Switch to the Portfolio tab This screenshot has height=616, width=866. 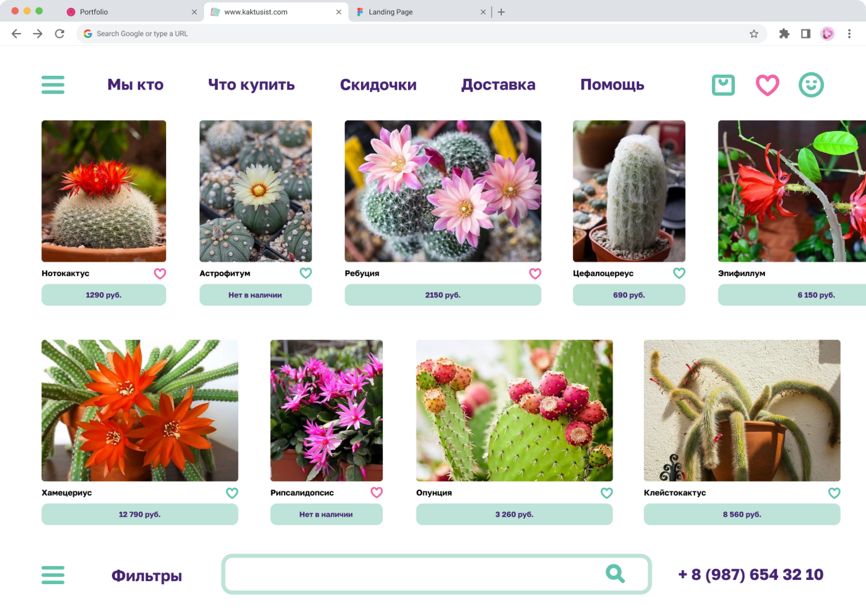point(94,12)
